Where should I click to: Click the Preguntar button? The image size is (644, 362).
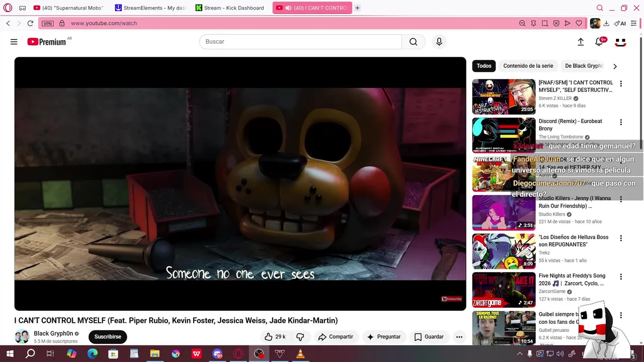384,337
